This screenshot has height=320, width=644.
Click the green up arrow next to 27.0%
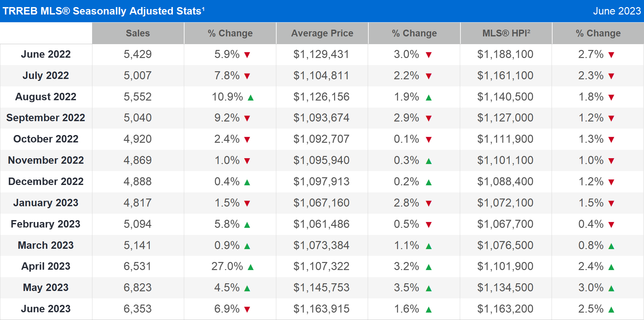point(251,267)
